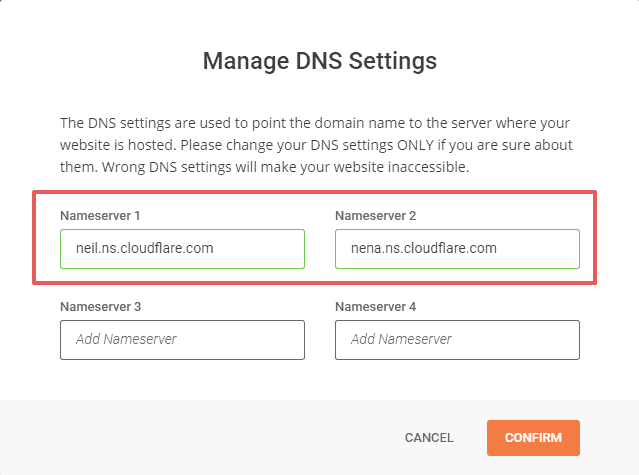Click 'Add Nameserver' placeholder under Nameserver 3
The image size is (639, 475).
[126, 339]
